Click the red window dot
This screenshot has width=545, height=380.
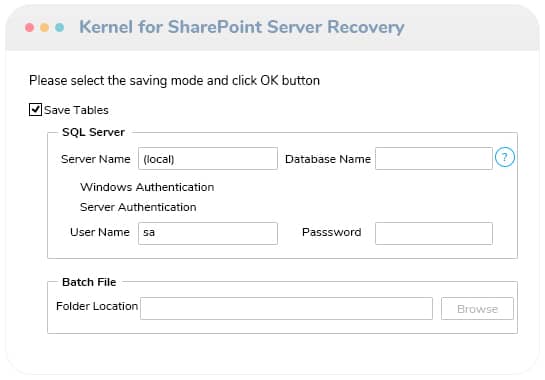tap(30, 27)
